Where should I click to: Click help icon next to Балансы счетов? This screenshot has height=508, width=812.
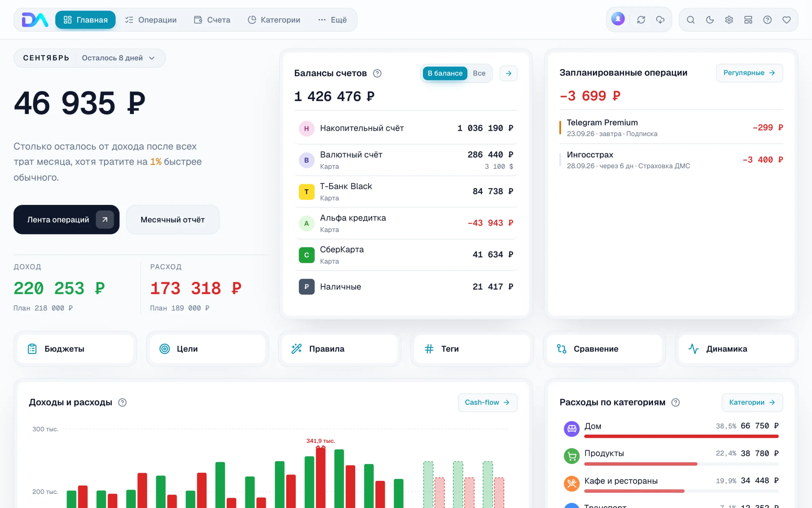coord(377,73)
